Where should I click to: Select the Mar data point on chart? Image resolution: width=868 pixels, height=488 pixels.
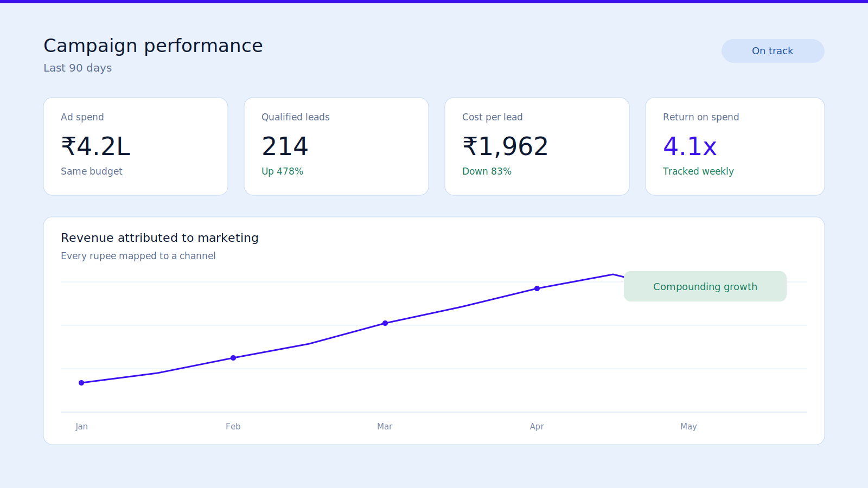(385, 323)
